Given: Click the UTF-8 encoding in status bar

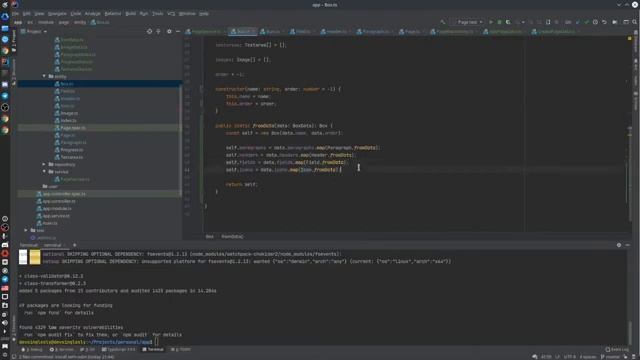Looking at the screenshot, I should click(570, 357).
